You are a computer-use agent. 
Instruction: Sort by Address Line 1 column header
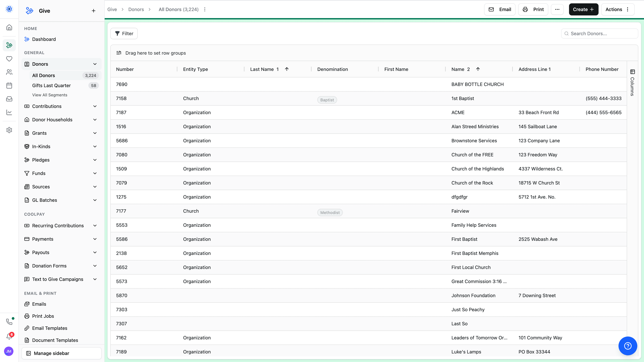coord(534,69)
